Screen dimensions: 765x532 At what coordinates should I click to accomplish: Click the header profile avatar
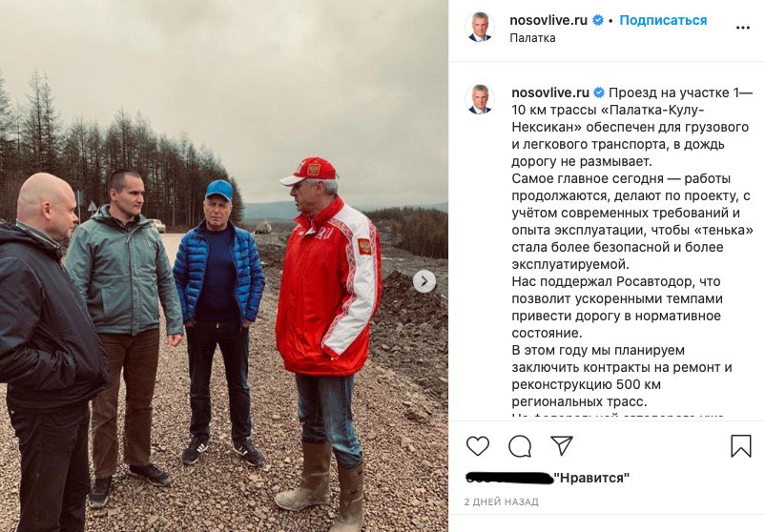pos(480,27)
